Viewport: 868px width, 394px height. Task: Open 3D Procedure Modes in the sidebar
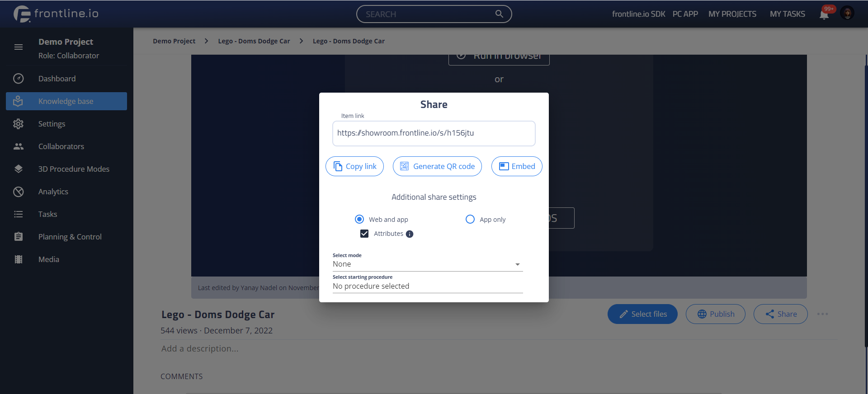[66, 169]
